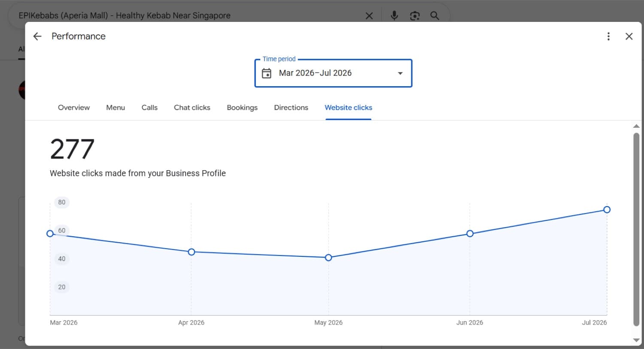Click the 40 y-axis label
Image resolution: width=644 pixels, height=349 pixels.
click(62, 259)
